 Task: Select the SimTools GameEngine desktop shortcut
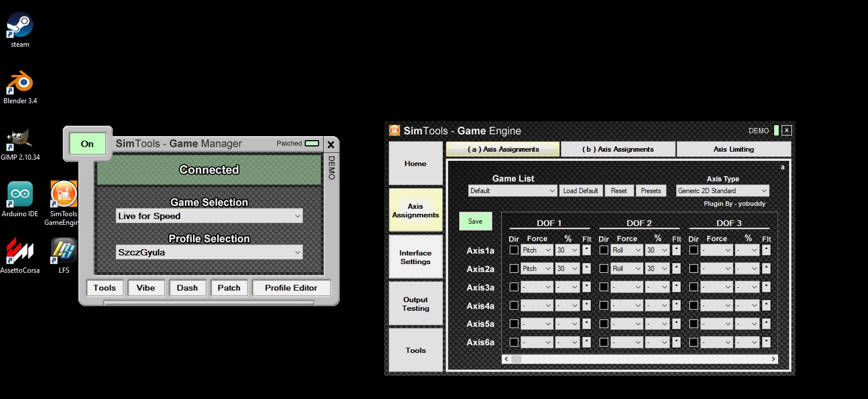[x=63, y=203]
